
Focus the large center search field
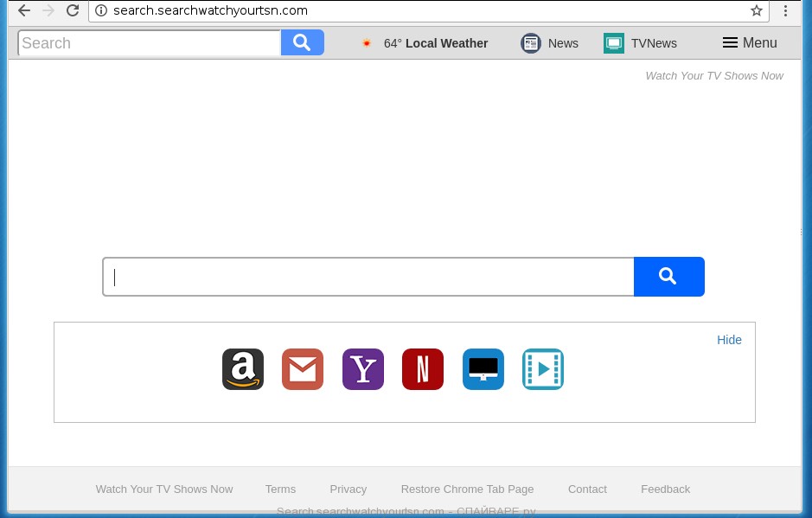point(368,277)
